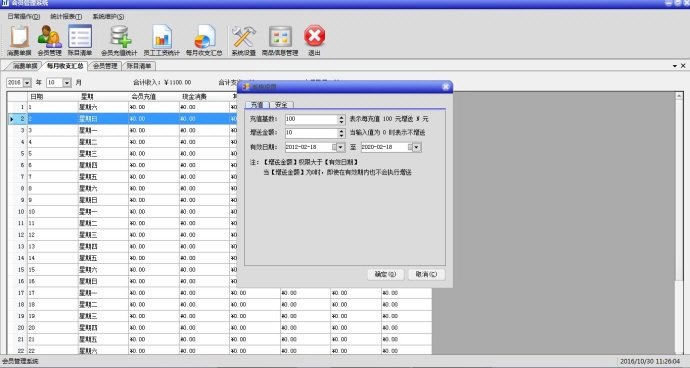Open 员工工资统计 chart icon
Viewport: 690px width, 368px height.
tap(161, 40)
